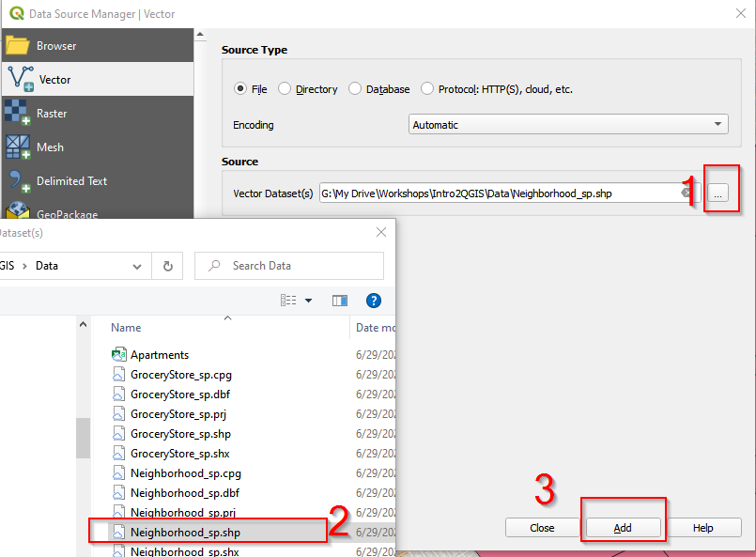The height and width of the screenshot is (557, 756).
Task: Open the Delimited Text tab
Action: [98, 181]
